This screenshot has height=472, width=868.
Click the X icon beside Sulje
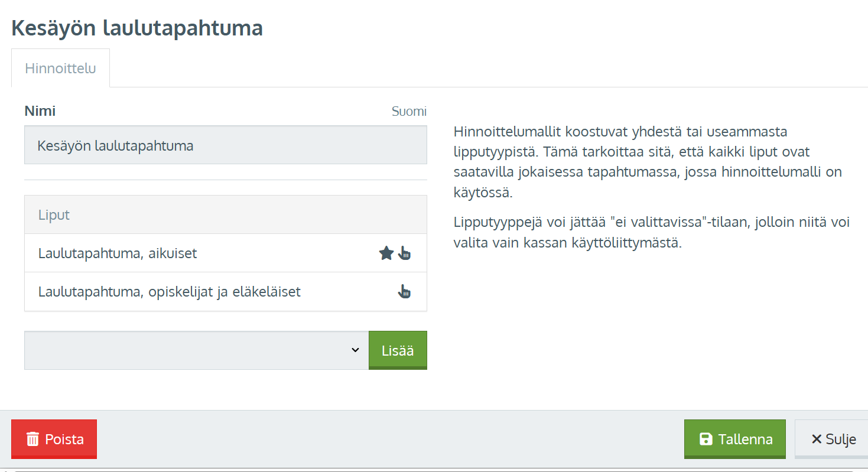pos(817,439)
